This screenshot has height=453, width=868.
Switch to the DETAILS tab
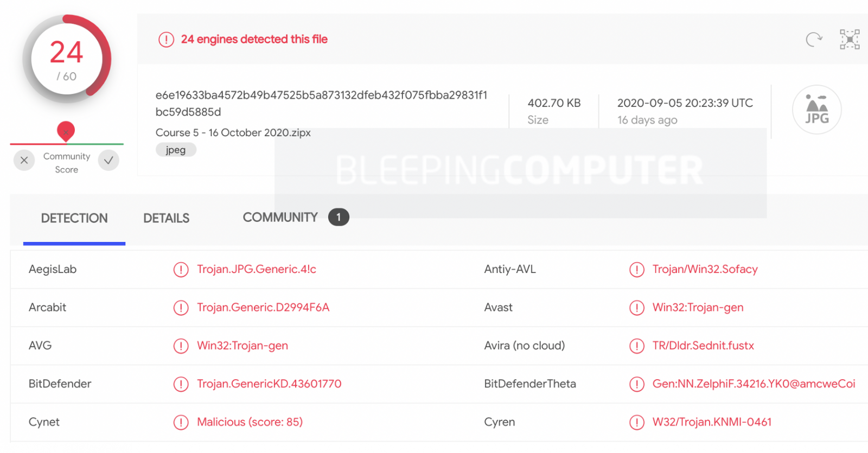[166, 218]
